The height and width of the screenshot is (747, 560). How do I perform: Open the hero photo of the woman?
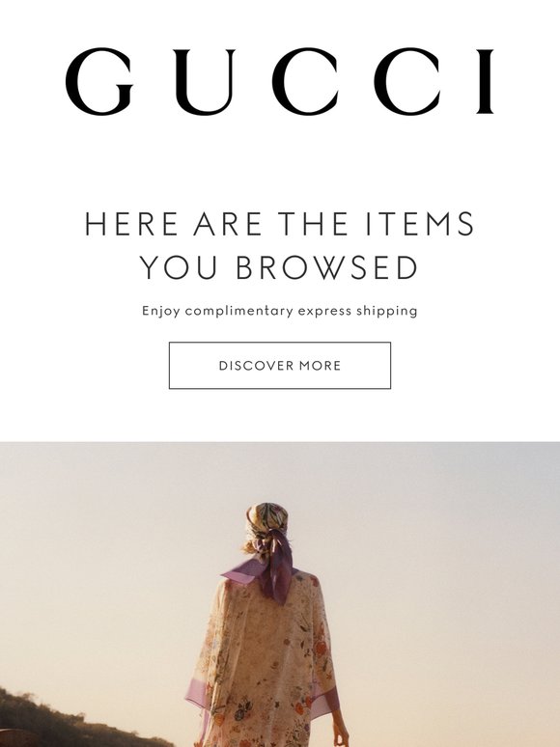pos(280,595)
